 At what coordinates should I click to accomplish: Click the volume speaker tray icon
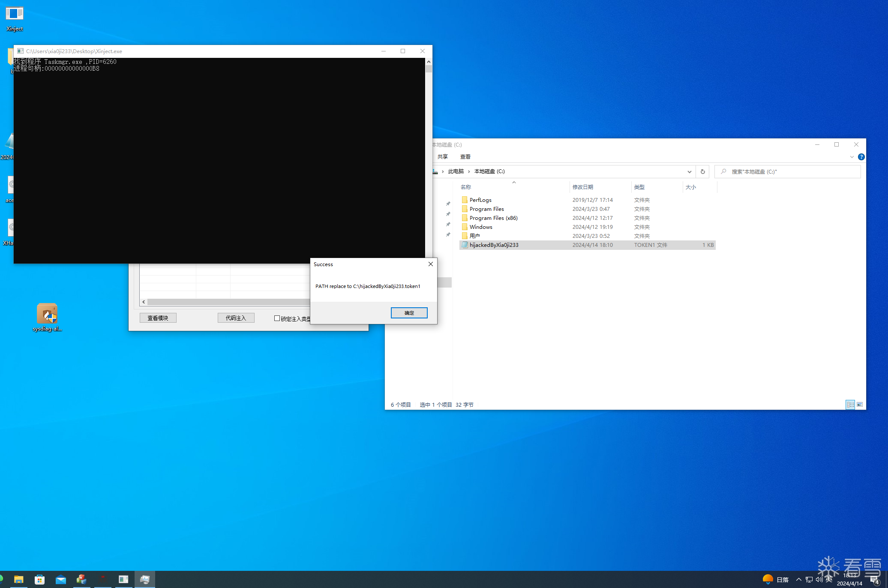819,579
